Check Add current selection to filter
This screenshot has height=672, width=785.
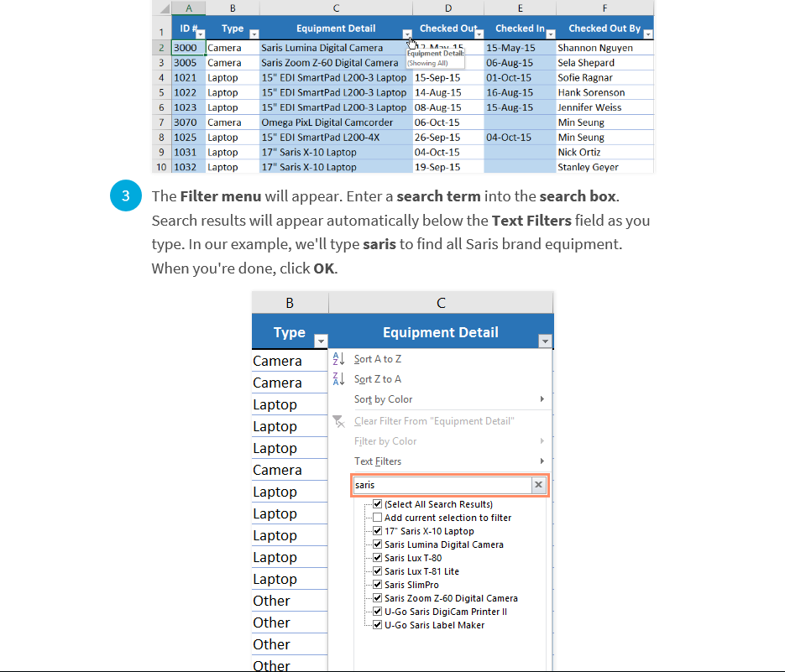coord(378,518)
